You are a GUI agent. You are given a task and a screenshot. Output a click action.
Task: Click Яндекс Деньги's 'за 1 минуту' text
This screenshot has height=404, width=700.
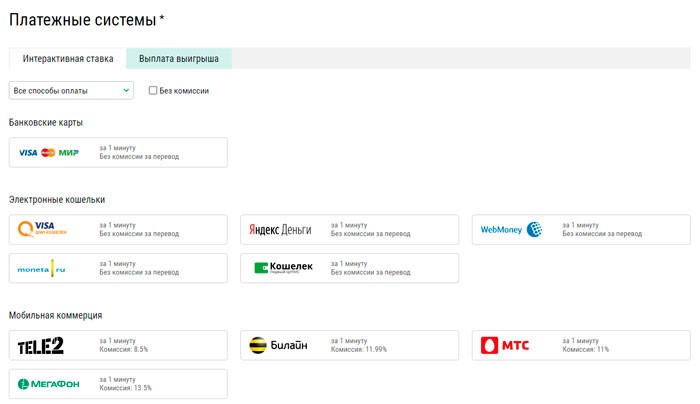[349, 225]
